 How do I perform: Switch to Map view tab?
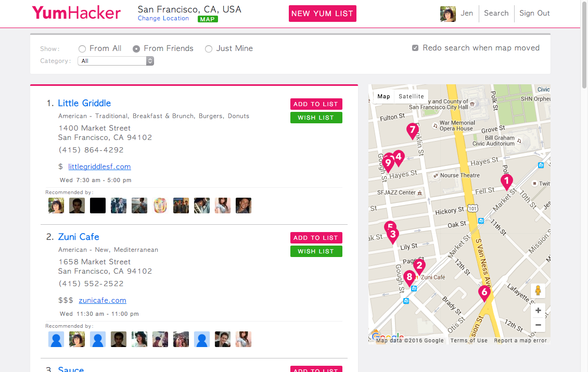[384, 96]
